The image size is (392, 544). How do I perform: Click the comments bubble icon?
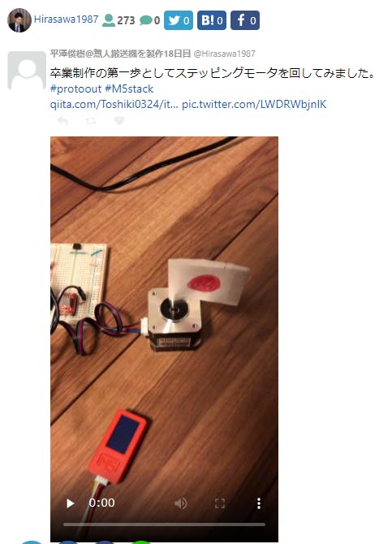146,20
